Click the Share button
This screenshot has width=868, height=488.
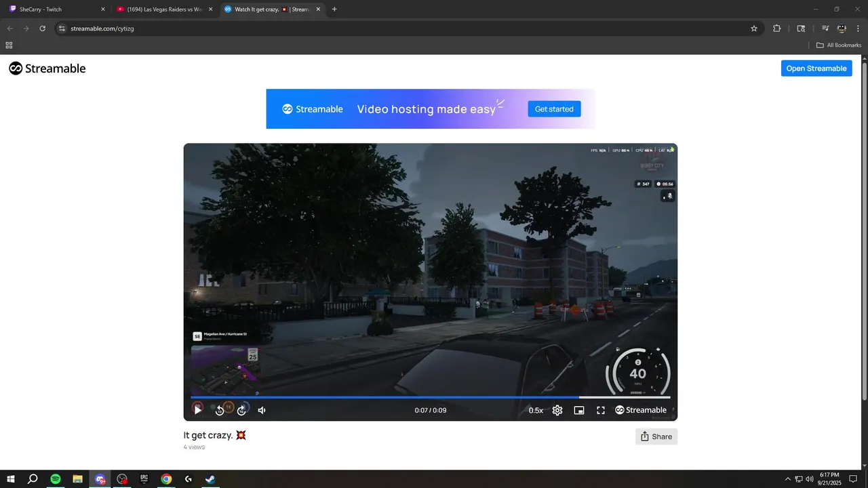click(x=656, y=436)
